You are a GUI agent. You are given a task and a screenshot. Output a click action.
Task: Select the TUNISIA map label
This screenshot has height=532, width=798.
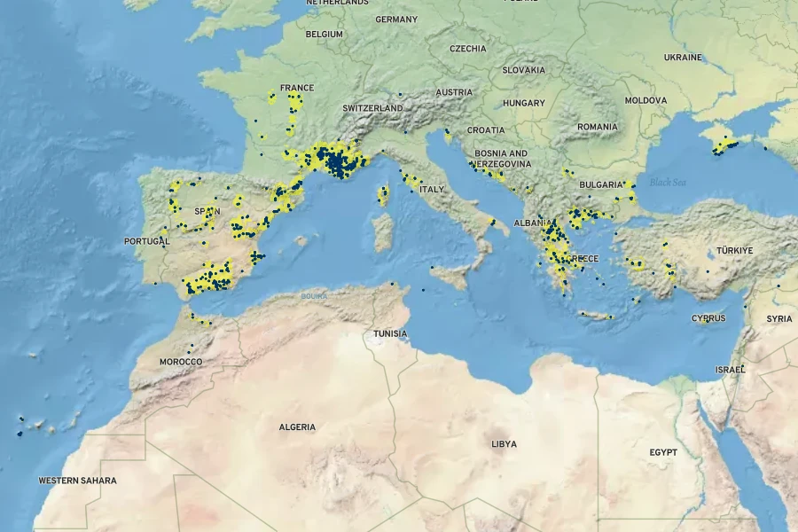pyautogui.click(x=390, y=334)
